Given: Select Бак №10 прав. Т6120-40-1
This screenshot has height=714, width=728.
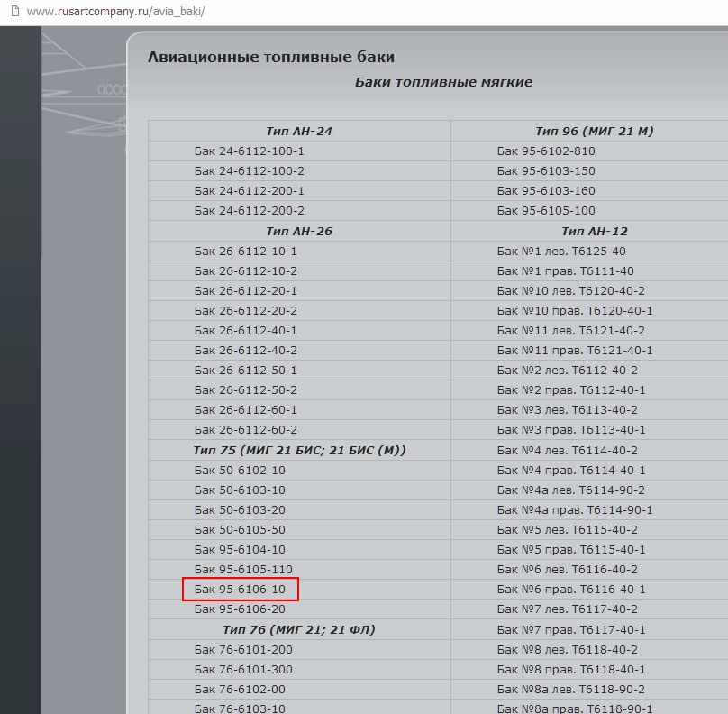Looking at the screenshot, I should coord(575,310).
